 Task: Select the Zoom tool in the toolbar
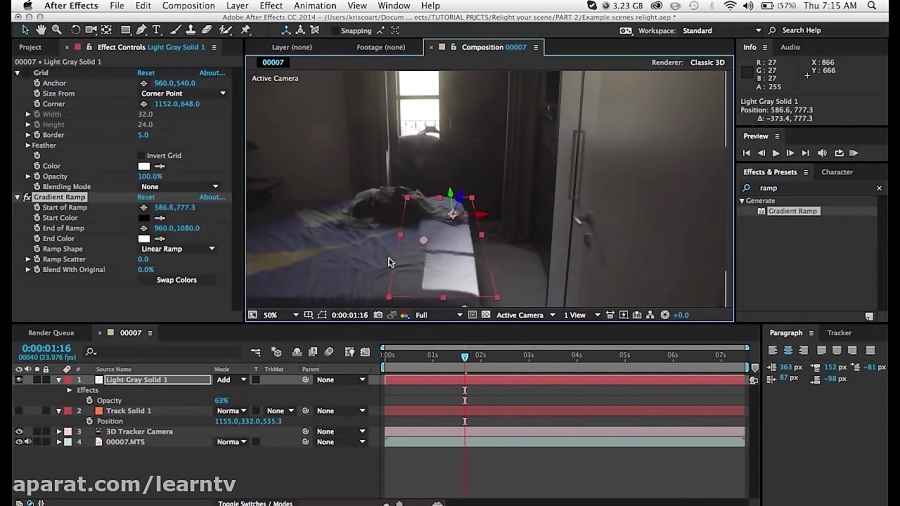[x=57, y=30]
